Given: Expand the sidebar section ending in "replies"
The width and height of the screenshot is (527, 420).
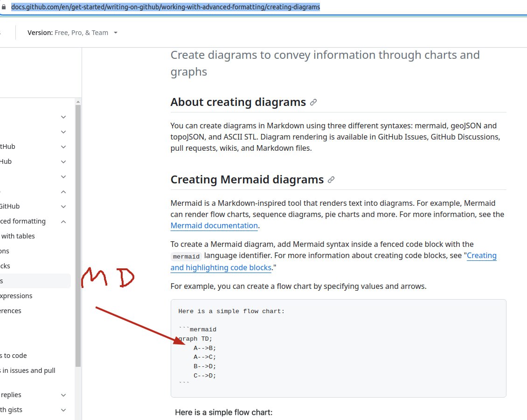Looking at the screenshot, I should (x=63, y=395).
